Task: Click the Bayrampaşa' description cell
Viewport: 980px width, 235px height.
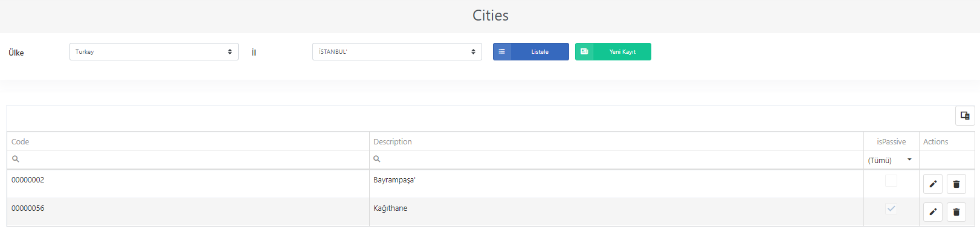Action: point(616,184)
